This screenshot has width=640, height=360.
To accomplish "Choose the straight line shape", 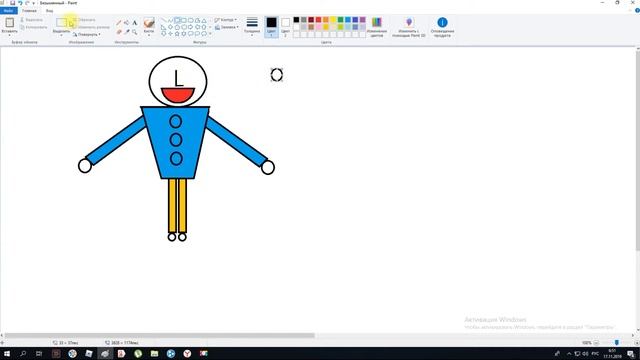I will coord(164,20).
